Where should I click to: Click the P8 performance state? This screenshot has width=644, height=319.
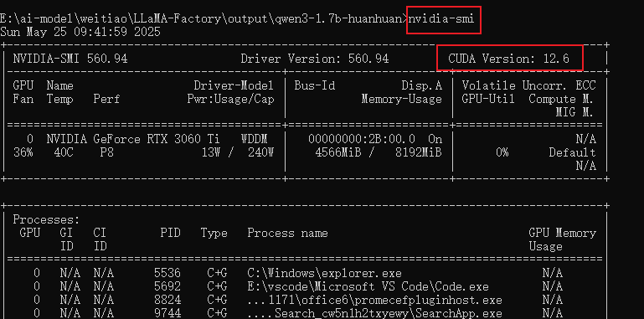coord(106,152)
